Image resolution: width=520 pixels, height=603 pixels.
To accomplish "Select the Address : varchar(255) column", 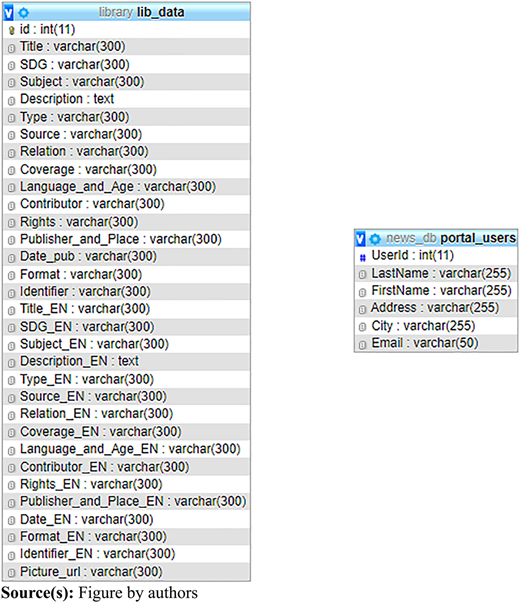I will coord(436,308).
